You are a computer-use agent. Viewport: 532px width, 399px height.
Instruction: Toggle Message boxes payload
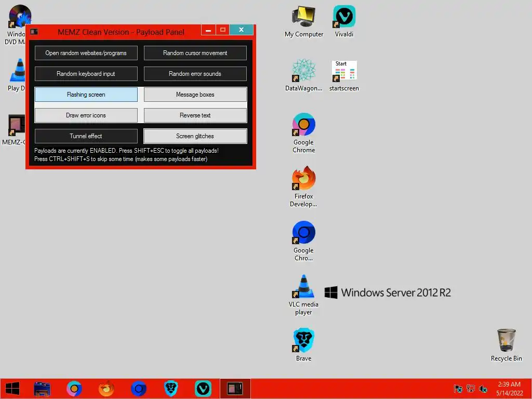pos(195,95)
